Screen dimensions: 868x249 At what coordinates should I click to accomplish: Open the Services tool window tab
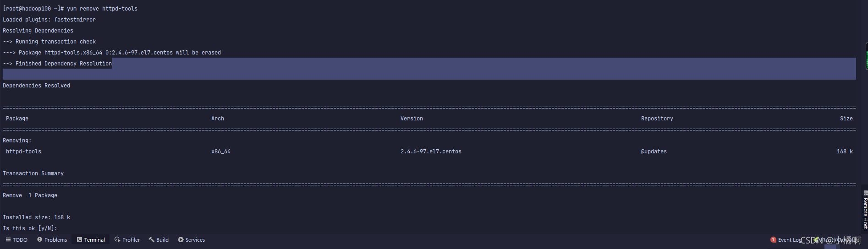point(192,240)
